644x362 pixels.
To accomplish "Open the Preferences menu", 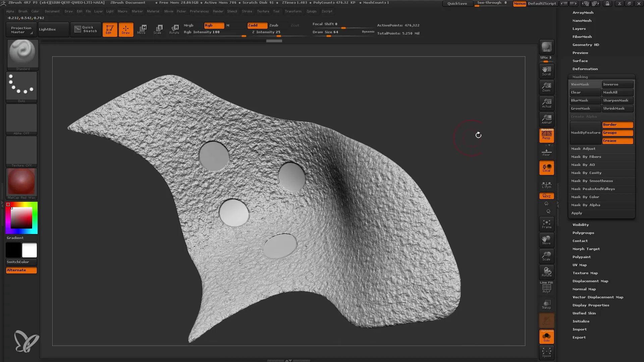I will click(199, 12).
